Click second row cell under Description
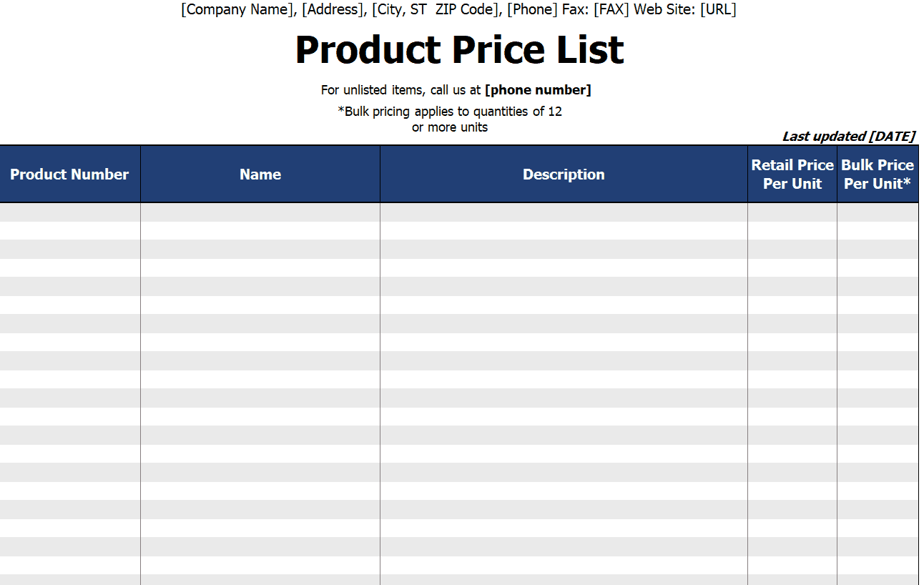The width and height of the screenshot is (924, 585). pos(564,231)
